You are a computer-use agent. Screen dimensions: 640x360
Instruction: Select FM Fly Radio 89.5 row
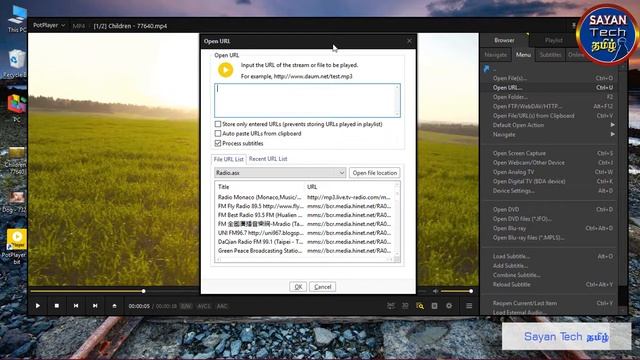pos(304,206)
